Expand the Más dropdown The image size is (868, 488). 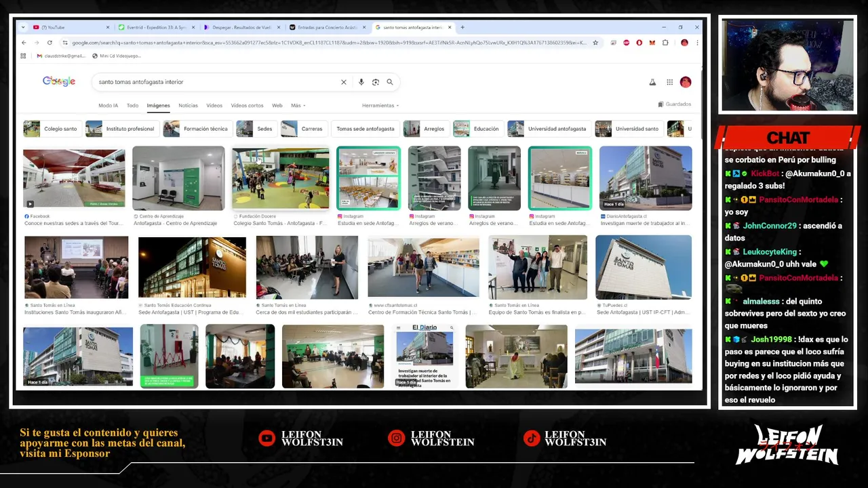point(298,106)
